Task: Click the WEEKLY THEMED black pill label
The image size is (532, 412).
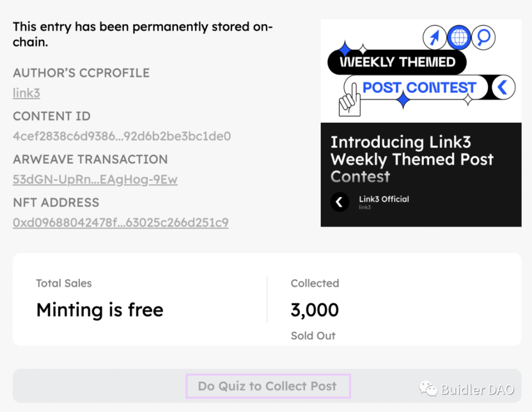Action: (x=397, y=62)
